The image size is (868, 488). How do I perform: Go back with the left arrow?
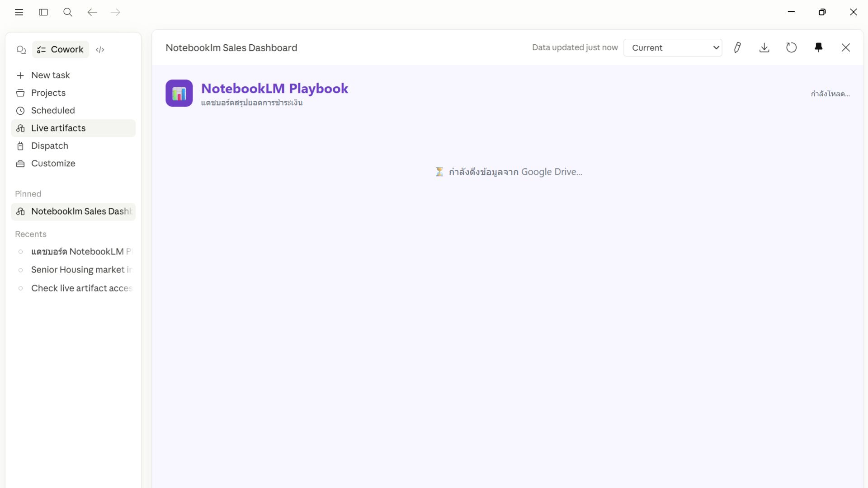(92, 12)
